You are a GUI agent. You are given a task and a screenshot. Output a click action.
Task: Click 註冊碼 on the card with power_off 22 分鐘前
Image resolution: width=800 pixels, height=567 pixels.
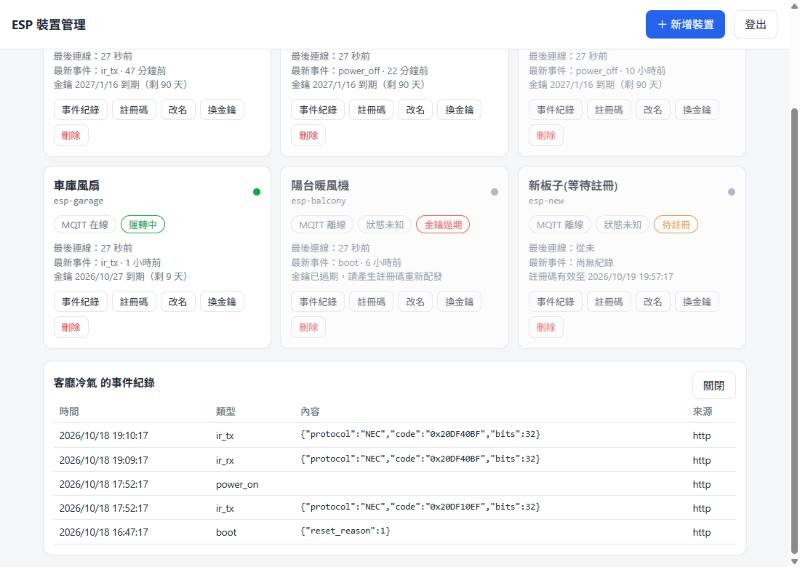371,110
